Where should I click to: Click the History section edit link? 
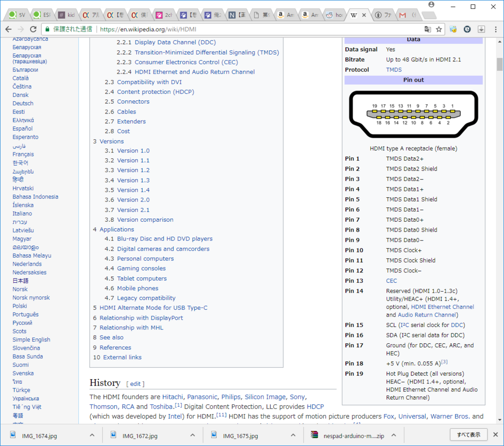[135, 384]
